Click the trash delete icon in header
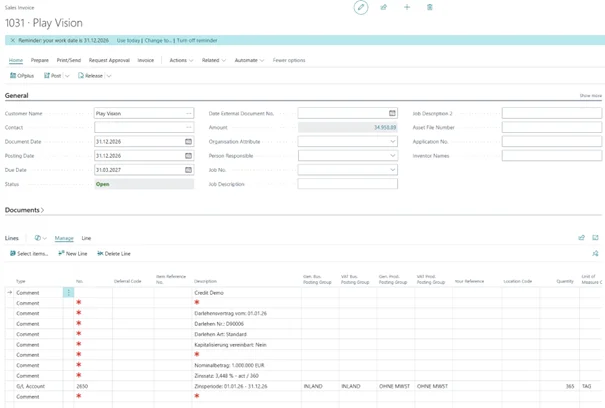This screenshot has height=408, width=605. 430,7
